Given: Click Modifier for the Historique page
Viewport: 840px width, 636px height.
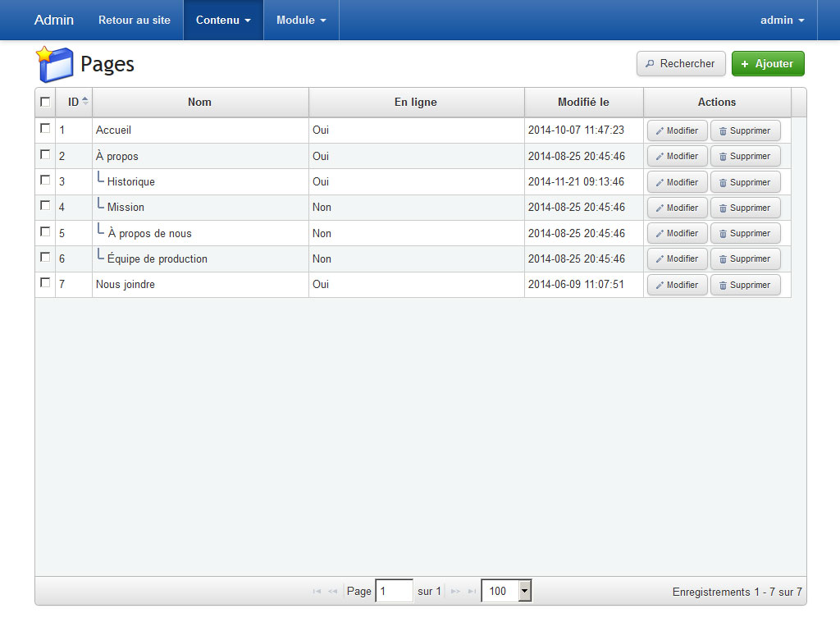Looking at the screenshot, I should (x=677, y=182).
